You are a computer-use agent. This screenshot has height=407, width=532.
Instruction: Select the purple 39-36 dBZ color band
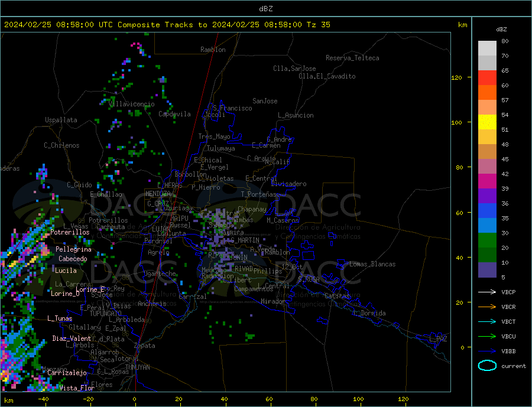tap(487, 196)
